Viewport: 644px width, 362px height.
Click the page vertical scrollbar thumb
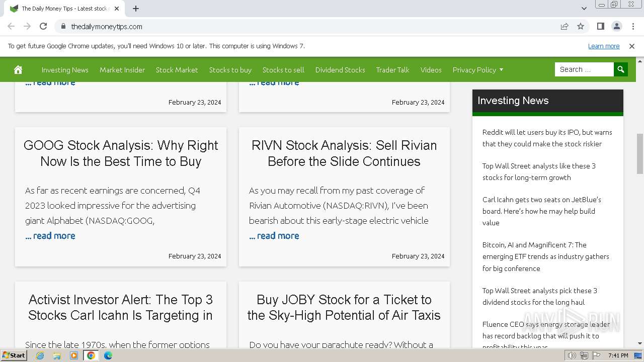640,153
